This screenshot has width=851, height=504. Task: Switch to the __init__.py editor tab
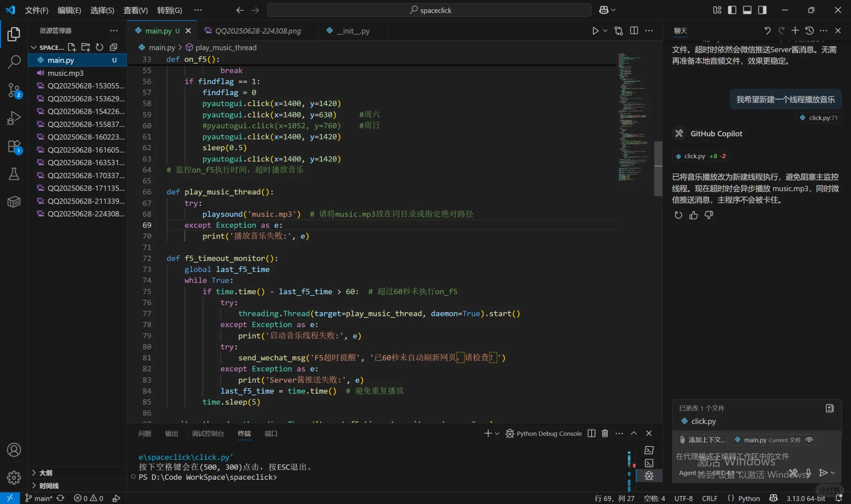(x=353, y=31)
